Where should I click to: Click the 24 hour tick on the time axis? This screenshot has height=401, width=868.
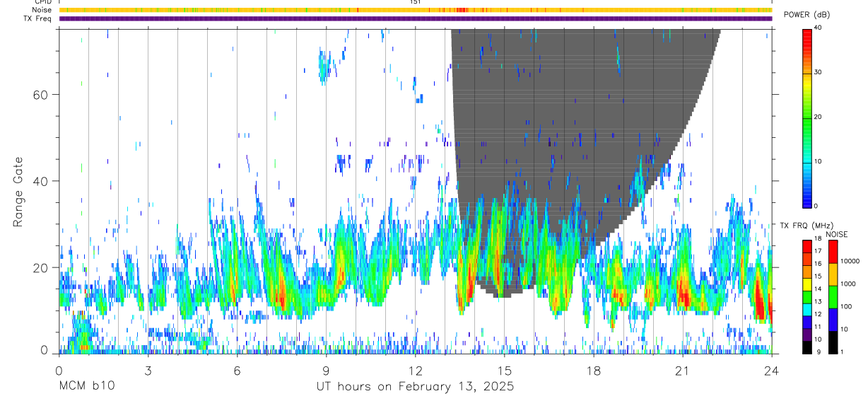(771, 371)
